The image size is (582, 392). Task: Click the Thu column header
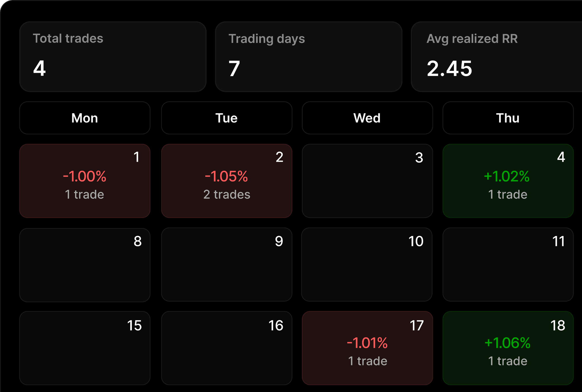[x=508, y=118]
